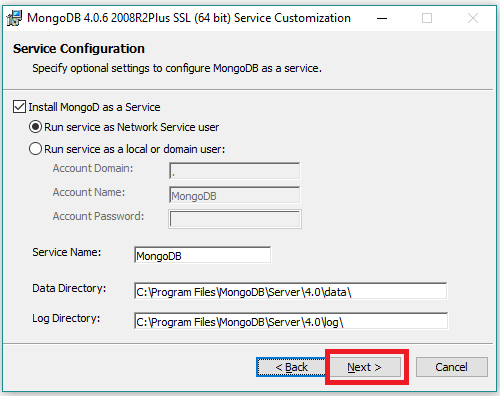Click the 'Specify optional settings' description text

(x=177, y=68)
